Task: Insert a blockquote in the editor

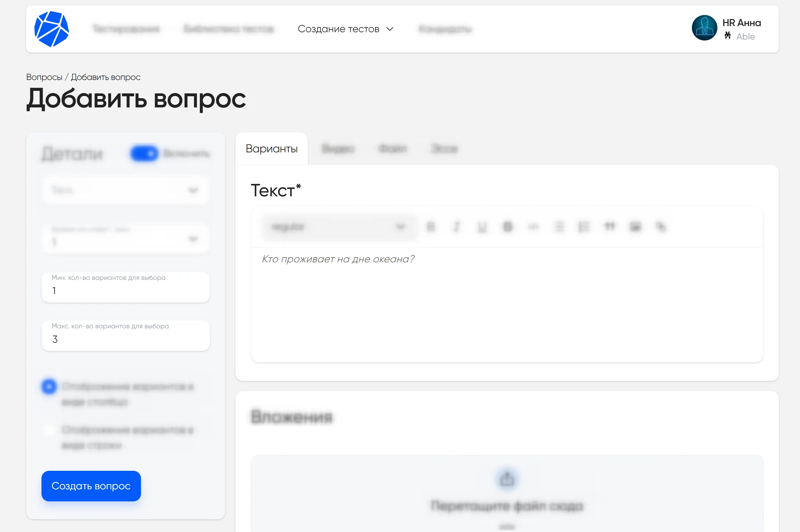Action: [610, 227]
